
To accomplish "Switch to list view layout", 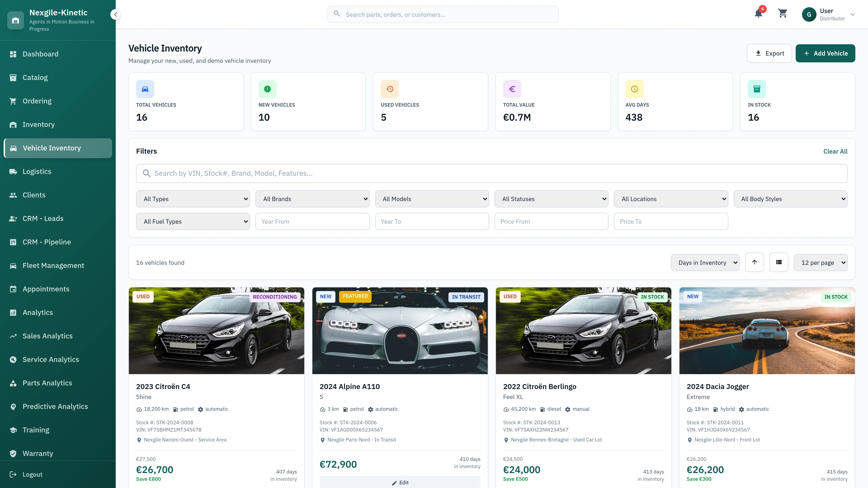I will pos(779,262).
